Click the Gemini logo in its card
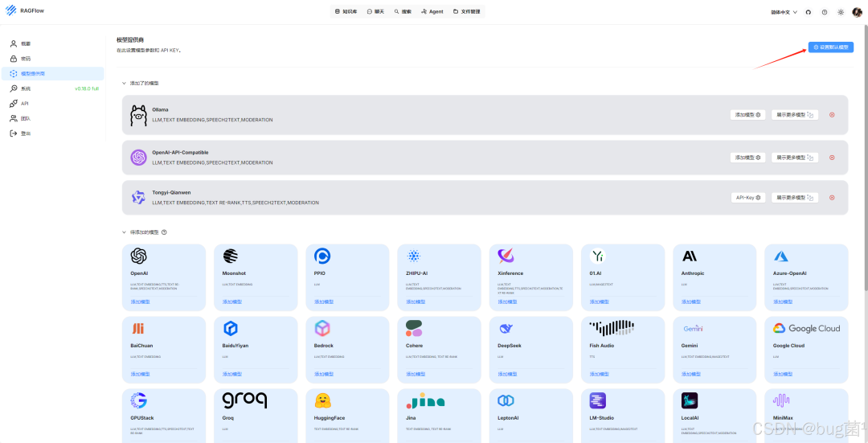The width and height of the screenshot is (868, 443). point(693,328)
